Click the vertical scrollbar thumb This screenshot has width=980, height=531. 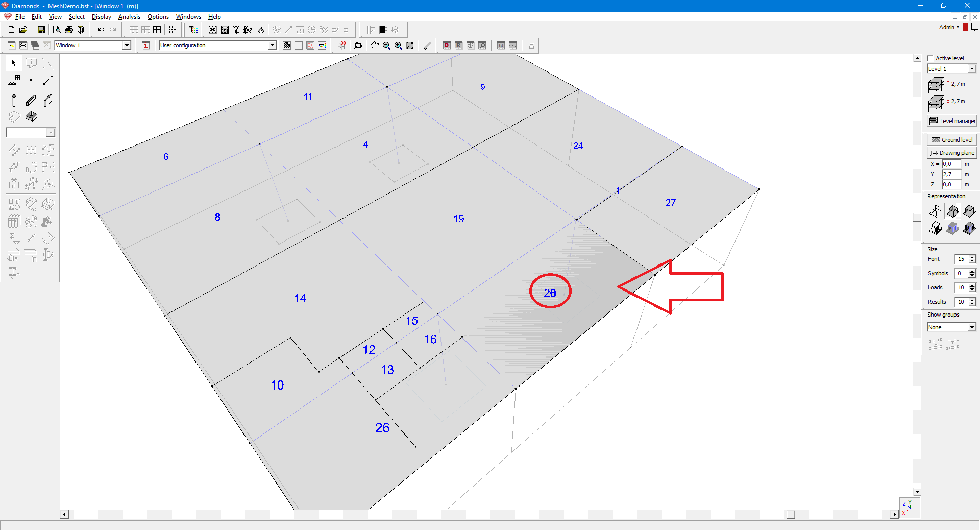click(x=917, y=217)
